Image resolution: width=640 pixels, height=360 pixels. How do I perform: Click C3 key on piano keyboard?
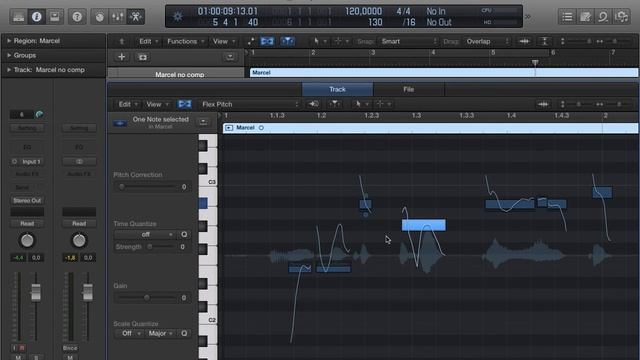point(208,181)
